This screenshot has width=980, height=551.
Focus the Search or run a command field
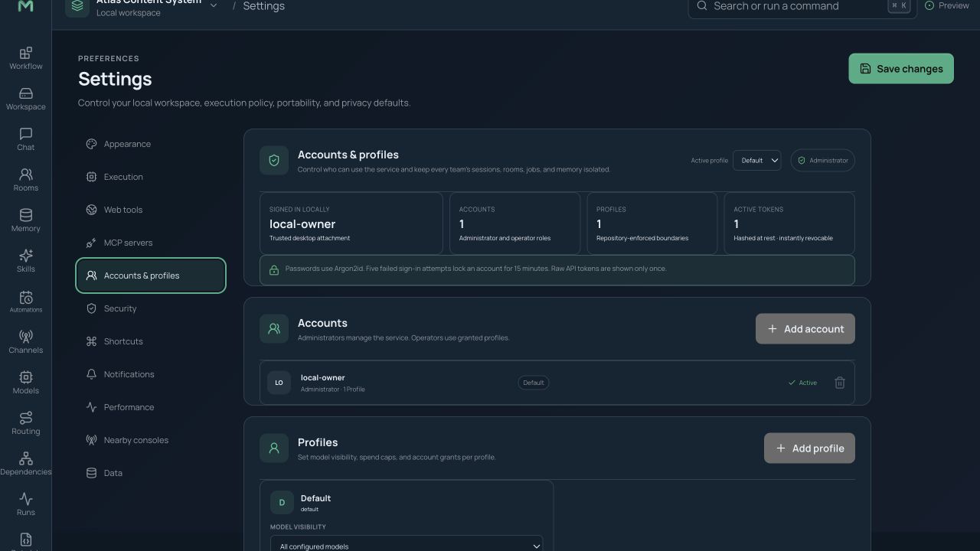[x=802, y=6]
